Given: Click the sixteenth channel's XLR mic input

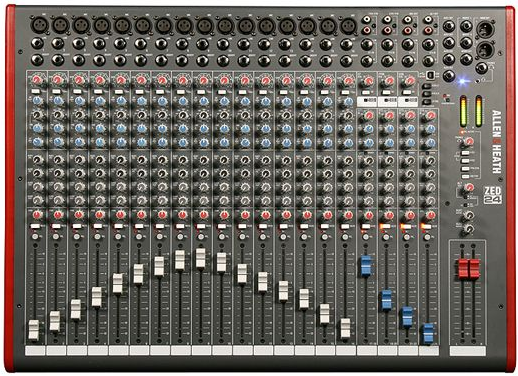Looking at the screenshot, I should pos(348,25).
